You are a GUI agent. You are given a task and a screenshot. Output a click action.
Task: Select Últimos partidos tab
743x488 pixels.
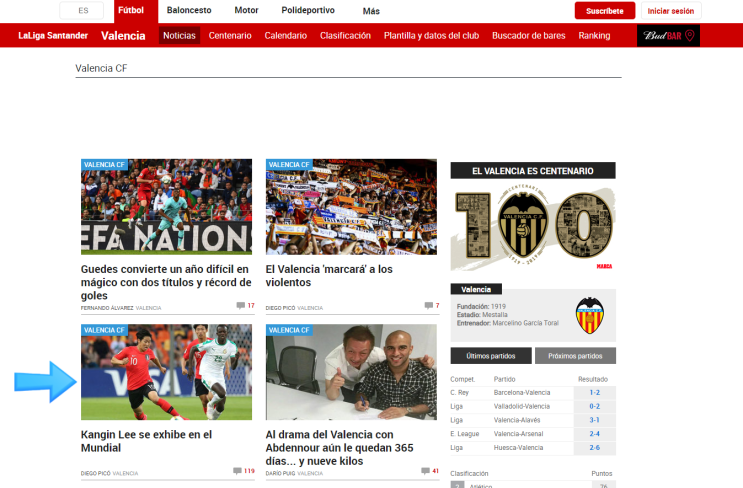click(x=491, y=356)
